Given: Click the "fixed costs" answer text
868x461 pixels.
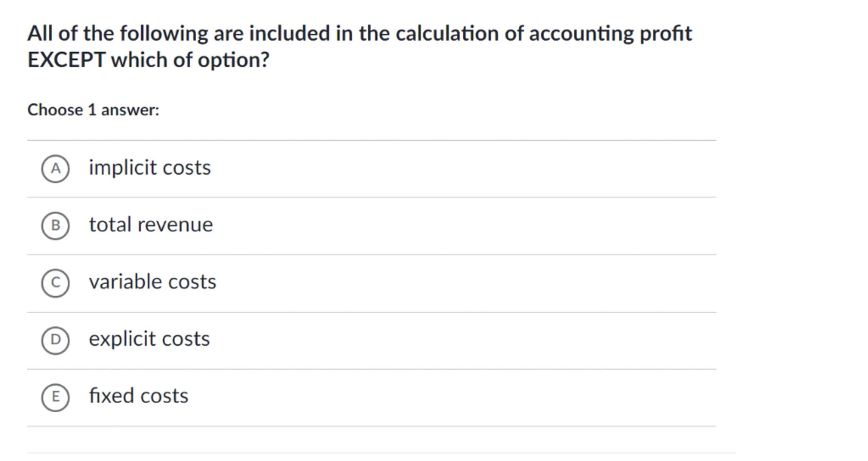Looking at the screenshot, I should click(x=138, y=396).
